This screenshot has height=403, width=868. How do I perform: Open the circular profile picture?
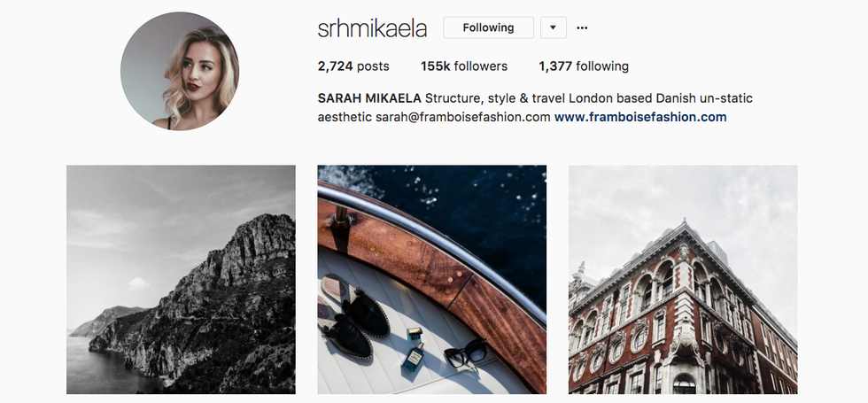[180, 71]
